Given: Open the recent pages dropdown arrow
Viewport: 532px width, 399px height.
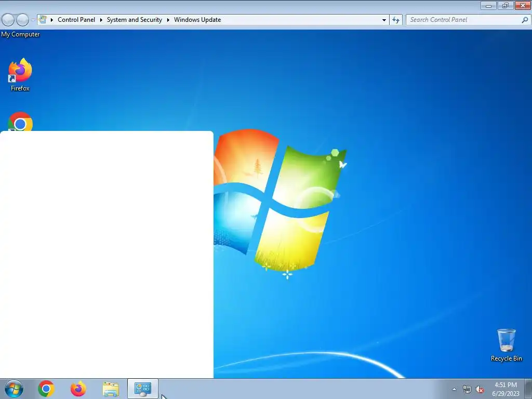Looking at the screenshot, I should 33,20.
